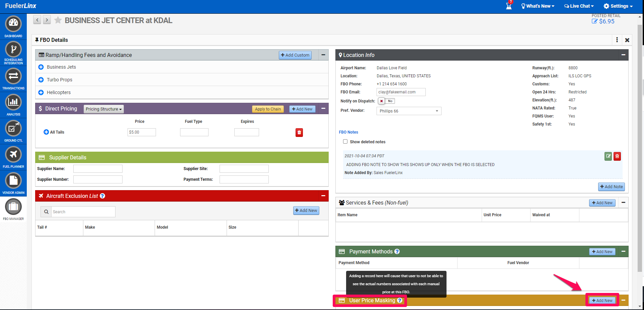
Task: Open User Price Masking help icon
Action: [400, 300]
